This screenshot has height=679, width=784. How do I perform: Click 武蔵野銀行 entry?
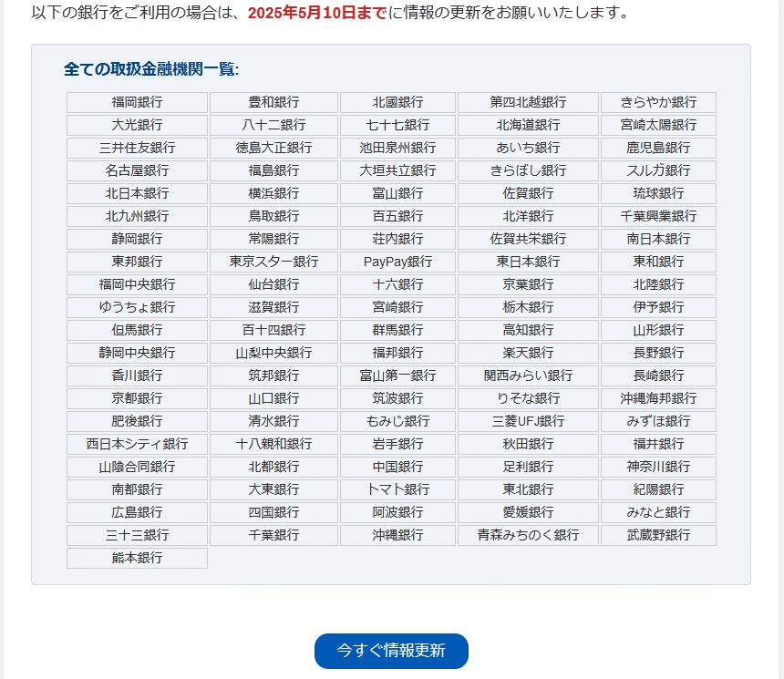[x=658, y=536]
